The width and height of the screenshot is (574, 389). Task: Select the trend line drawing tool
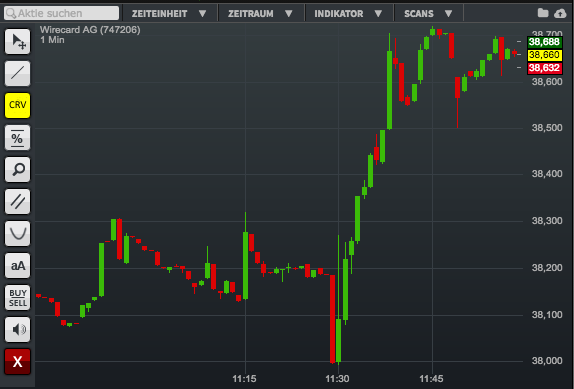(18, 73)
